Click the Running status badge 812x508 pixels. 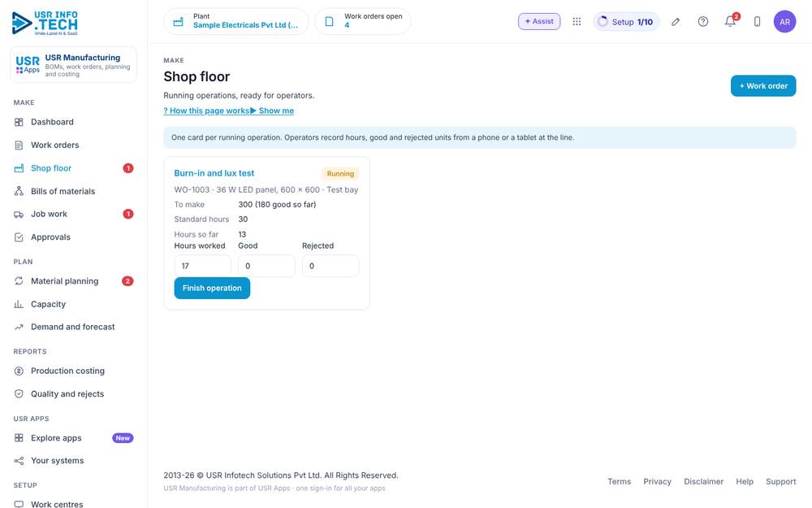coord(340,174)
